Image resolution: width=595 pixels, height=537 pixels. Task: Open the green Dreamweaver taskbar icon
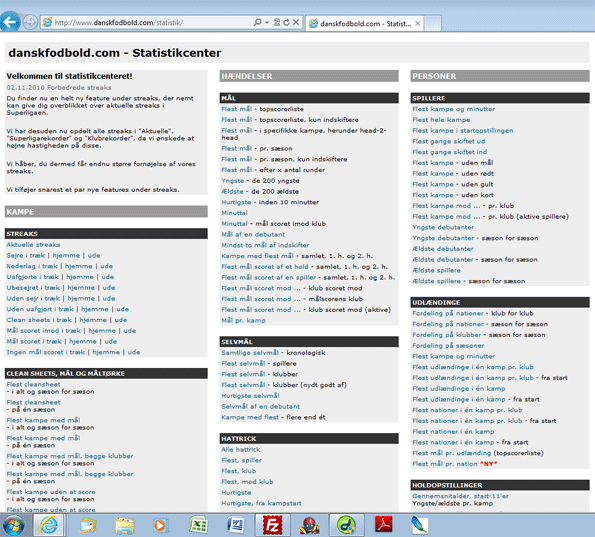click(x=346, y=526)
